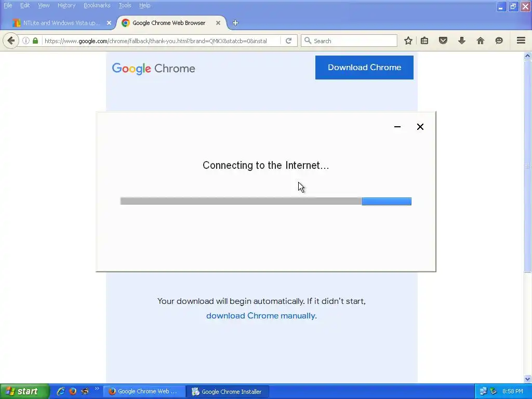Open the View menu

44,5
